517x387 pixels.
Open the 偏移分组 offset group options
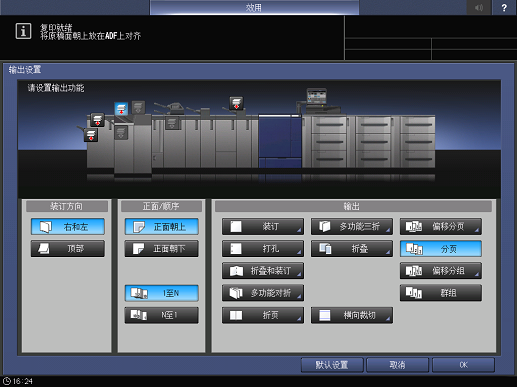[x=441, y=271]
